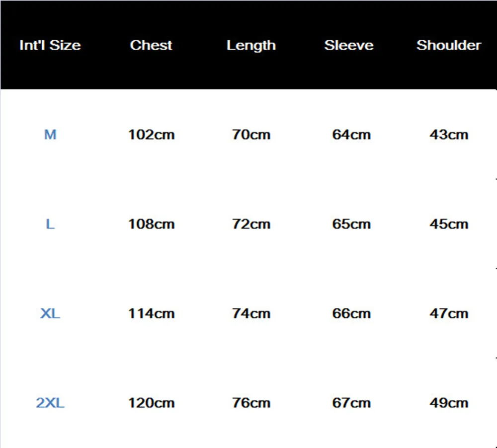Choose the XL size link
The image size is (497, 448).
coord(50,314)
